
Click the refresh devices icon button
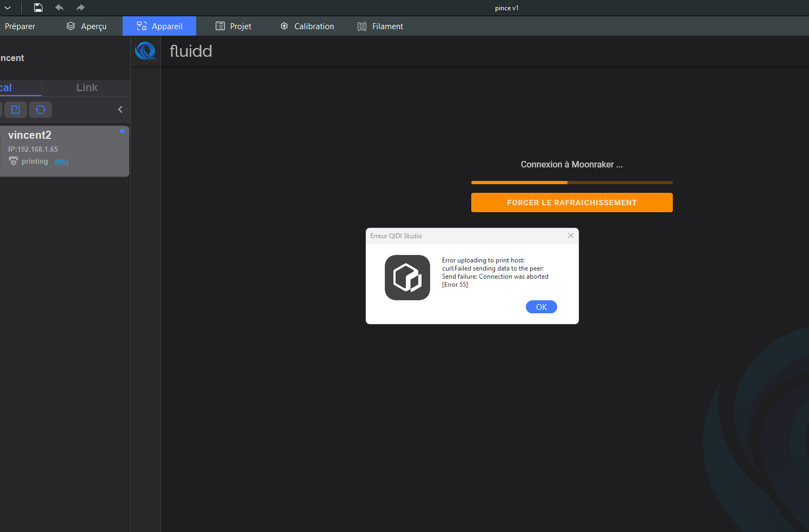(x=41, y=110)
